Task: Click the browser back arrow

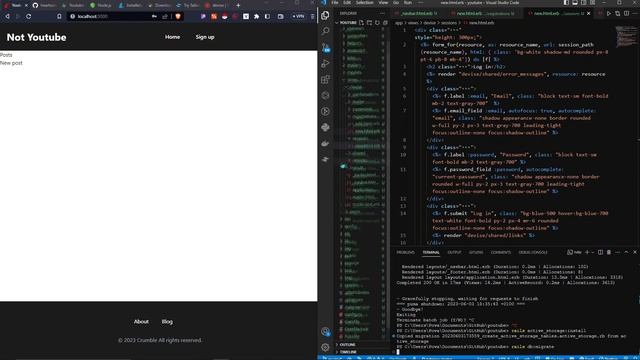Action: click(7, 16)
